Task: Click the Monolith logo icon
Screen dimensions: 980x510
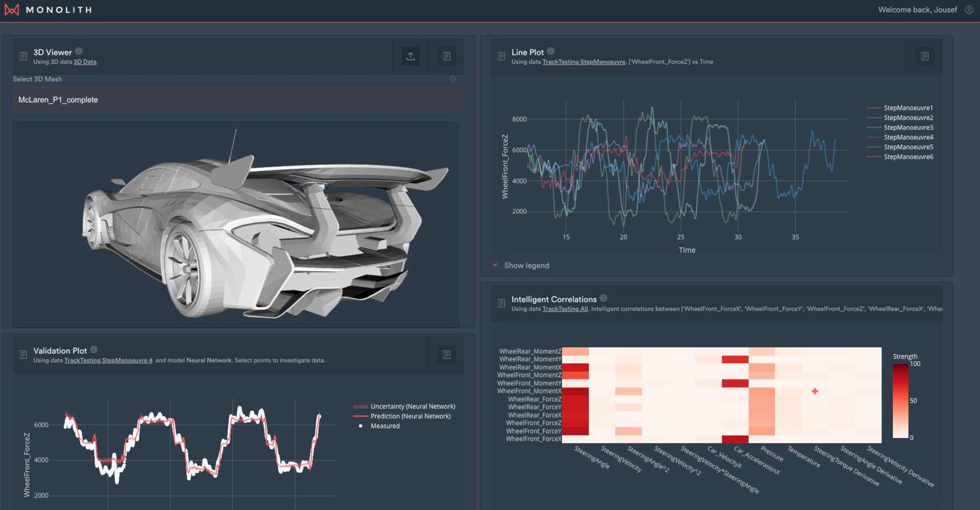Action: [12, 10]
